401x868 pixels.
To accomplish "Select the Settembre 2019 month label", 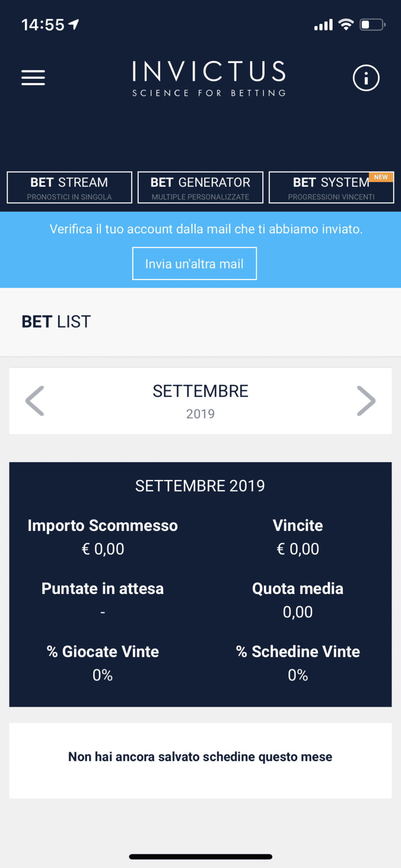I will click(x=200, y=401).
